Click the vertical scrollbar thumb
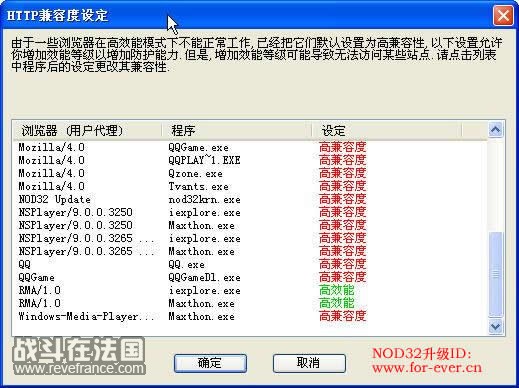 click(495, 274)
